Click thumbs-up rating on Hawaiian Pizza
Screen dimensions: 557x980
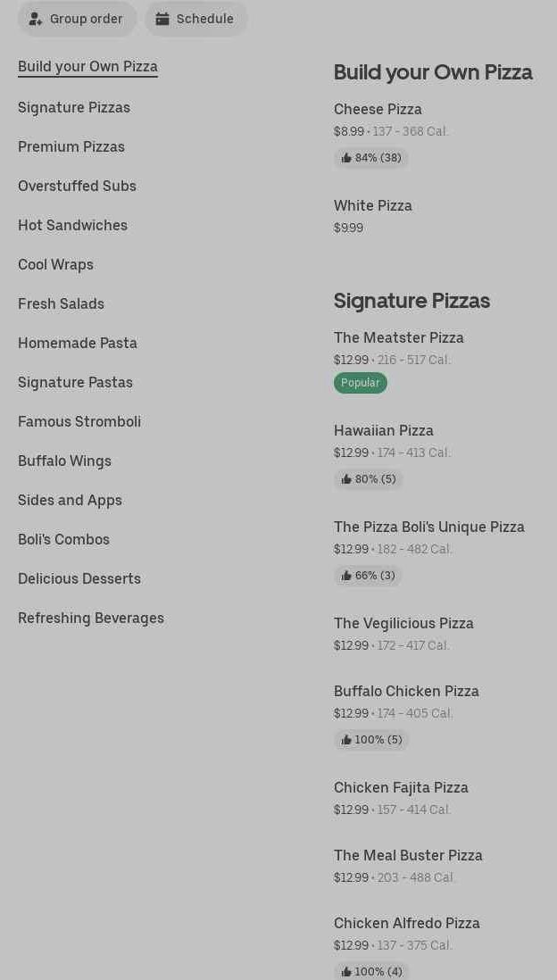(x=369, y=479)
